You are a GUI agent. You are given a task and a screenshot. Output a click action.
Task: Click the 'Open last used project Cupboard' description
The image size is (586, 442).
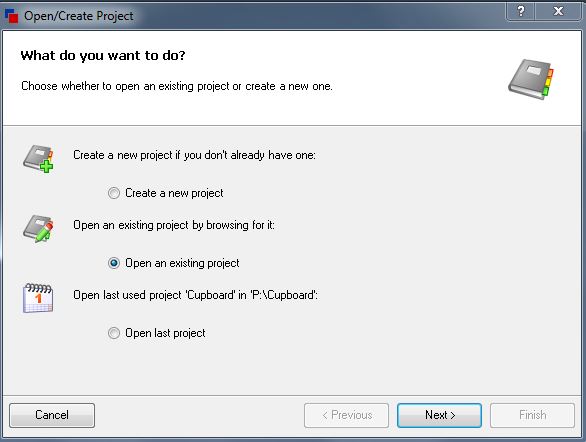coord(195,295)
